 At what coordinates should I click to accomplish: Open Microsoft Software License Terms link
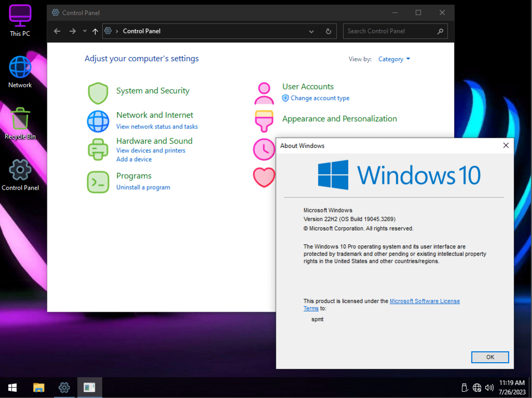pyautogui.click(x=424, y=301)
